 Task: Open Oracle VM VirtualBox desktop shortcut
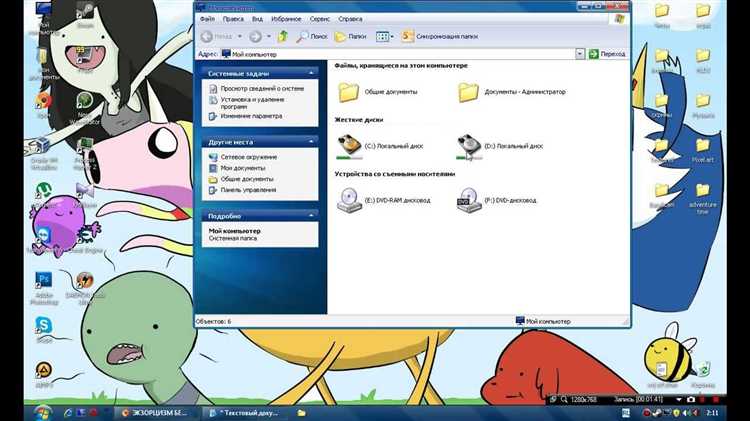click(x=44, y=154)
